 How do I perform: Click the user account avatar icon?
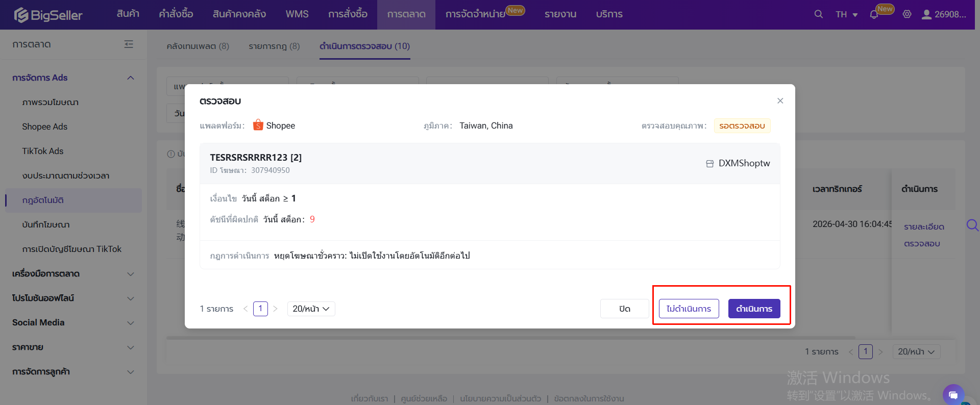pyautogui.click(x=926, y=14)
